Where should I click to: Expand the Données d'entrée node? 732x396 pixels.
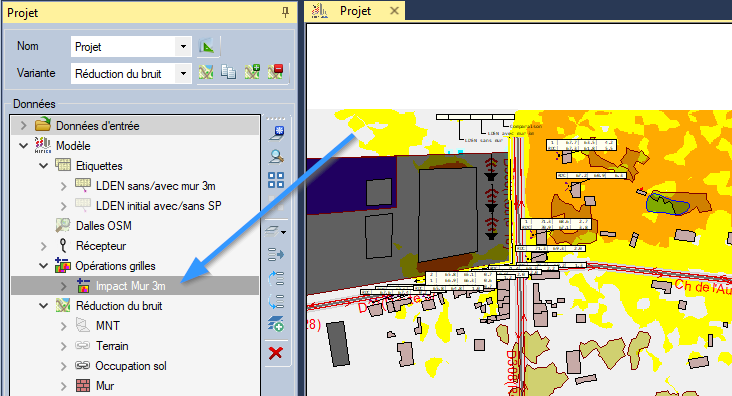tap(23, 126)
